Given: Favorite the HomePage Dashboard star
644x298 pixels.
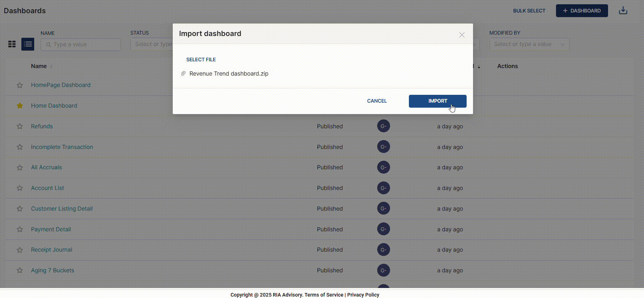Looking at the screenshot, I should [20, 85].
